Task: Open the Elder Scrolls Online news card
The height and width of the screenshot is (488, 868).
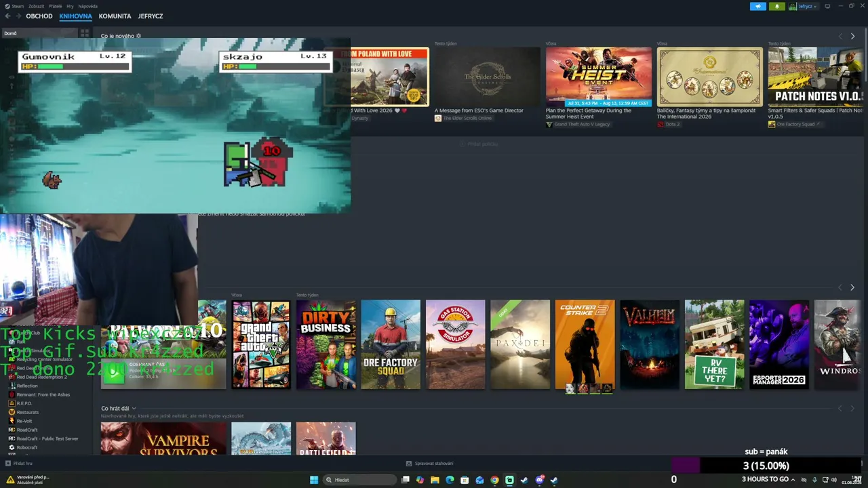Action: (x=488, y=77)
